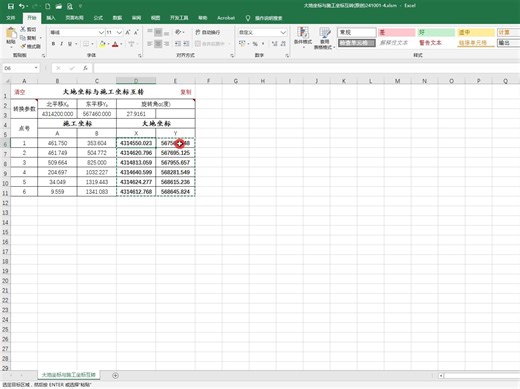Screen dimensions: 520x389
Task: Toggle Middle Align in alignment group
Action: point(158,32)
